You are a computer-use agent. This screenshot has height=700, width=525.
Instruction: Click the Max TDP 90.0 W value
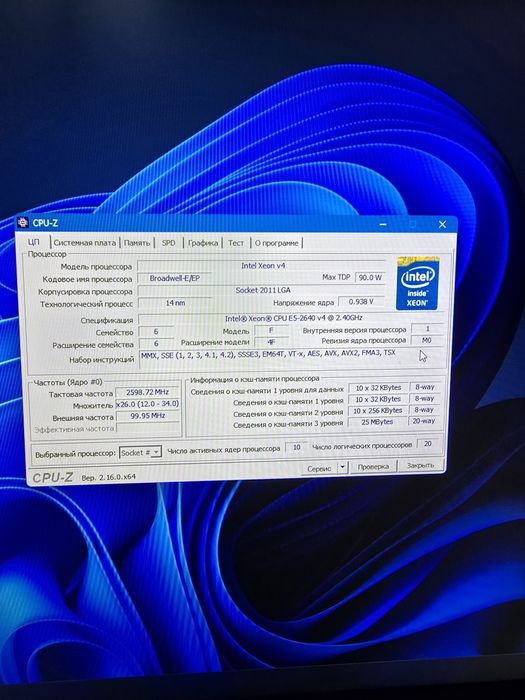(x=370, y=277)
